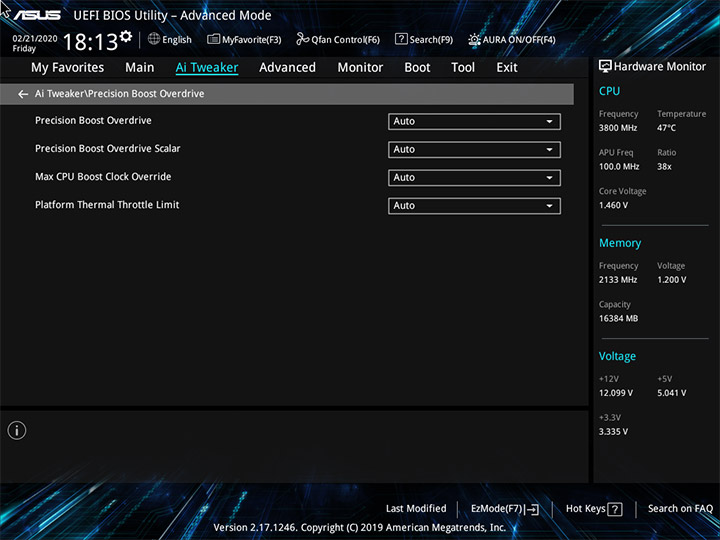Click Capacity 16384 MB value
720x540 pixels.
point(618,318)
